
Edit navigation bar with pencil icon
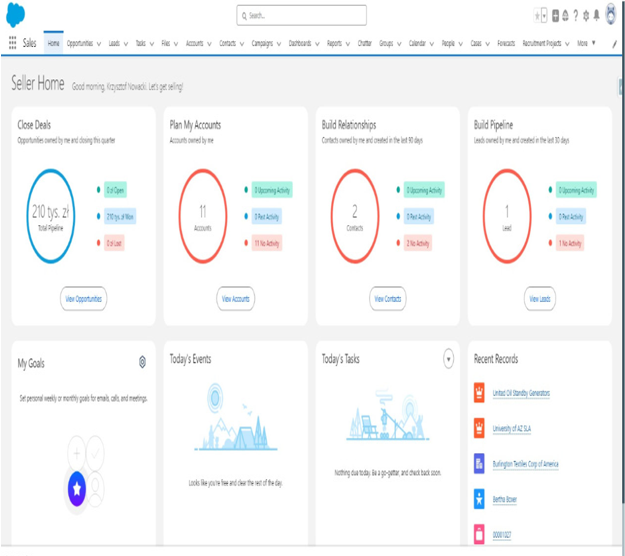[x=615, y=44]
